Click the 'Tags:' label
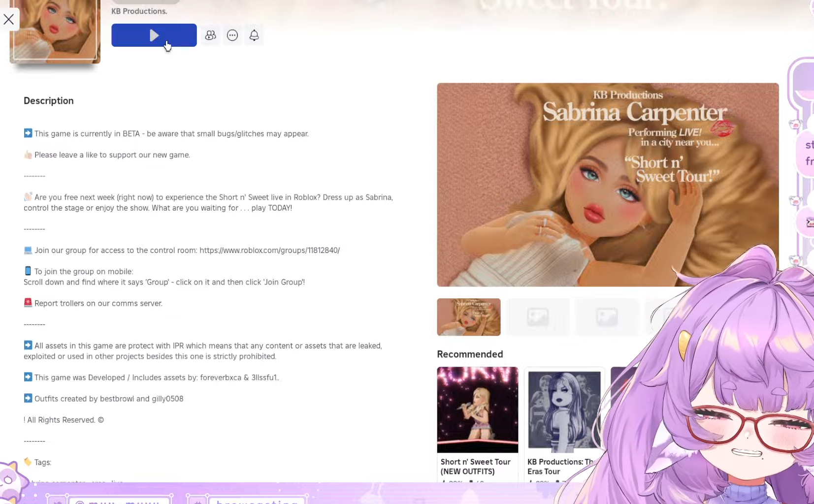814x504 pixels. 37,462
